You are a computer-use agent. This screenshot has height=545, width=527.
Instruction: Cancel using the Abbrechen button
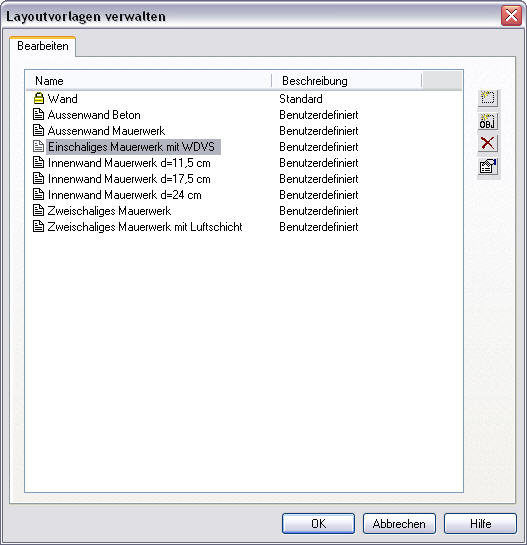point(399,523)
